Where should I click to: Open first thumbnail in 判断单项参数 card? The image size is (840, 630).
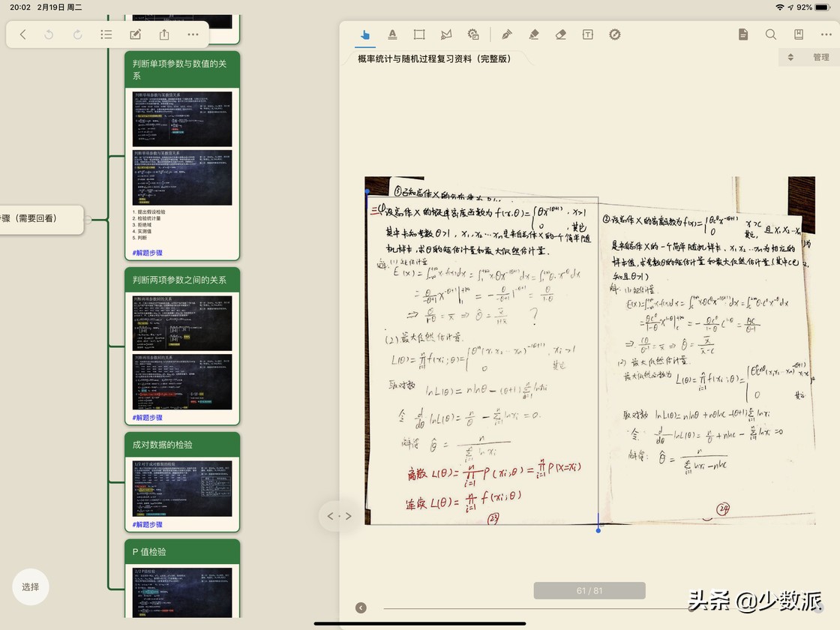coord(182,119)
